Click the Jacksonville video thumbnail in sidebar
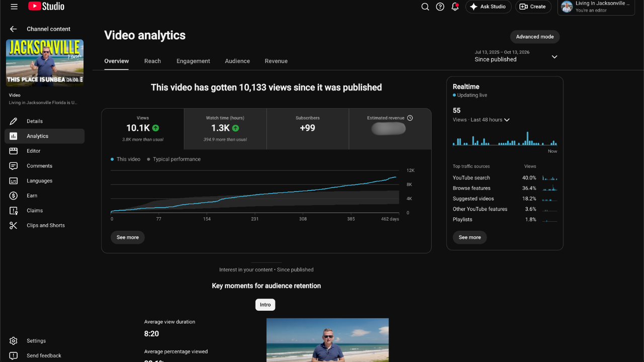This screenshot has height=362, width=644. (45, 63)
